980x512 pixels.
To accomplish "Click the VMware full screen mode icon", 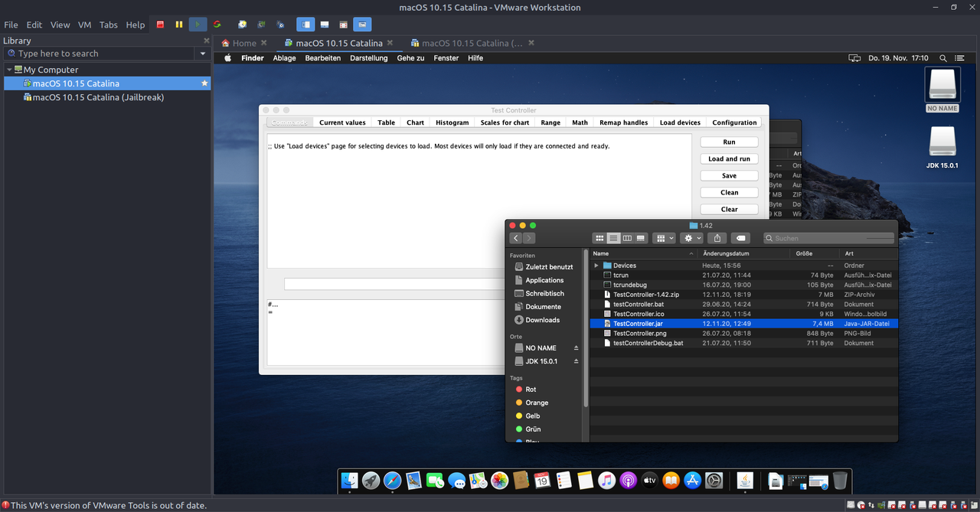I will 343,24.
